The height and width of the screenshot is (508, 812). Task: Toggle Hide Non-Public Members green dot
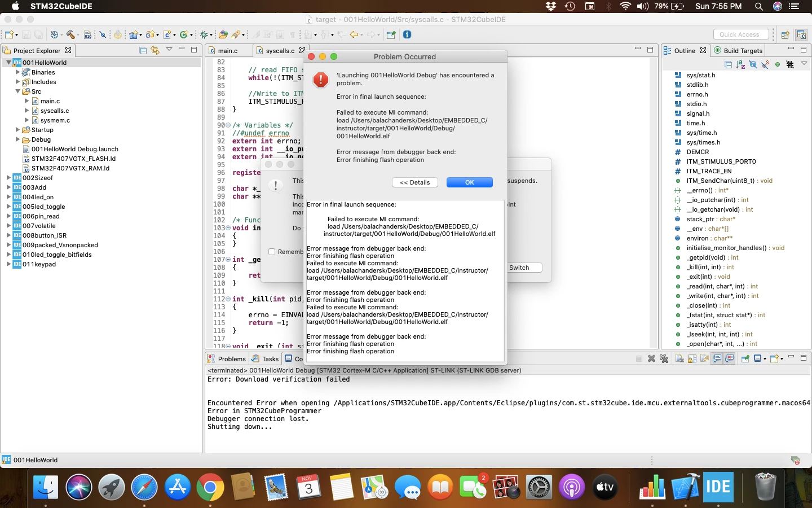click(778, 64)
